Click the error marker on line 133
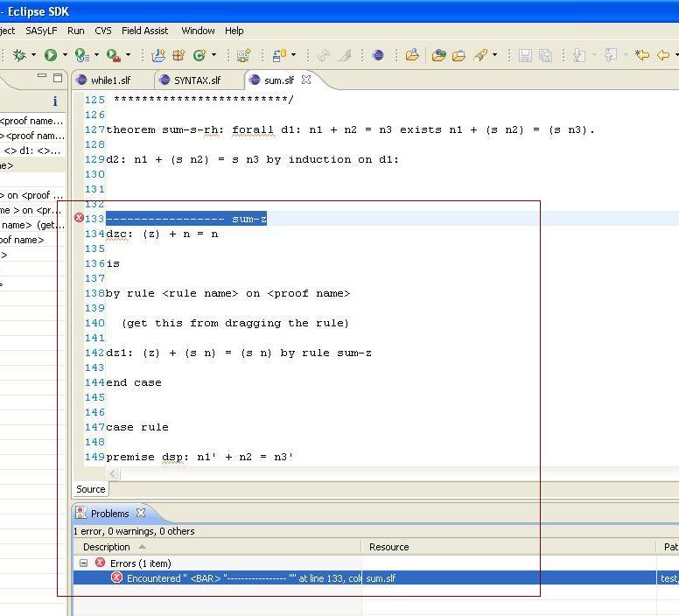Screen dimensions: 679x616 tap(79, 219)
